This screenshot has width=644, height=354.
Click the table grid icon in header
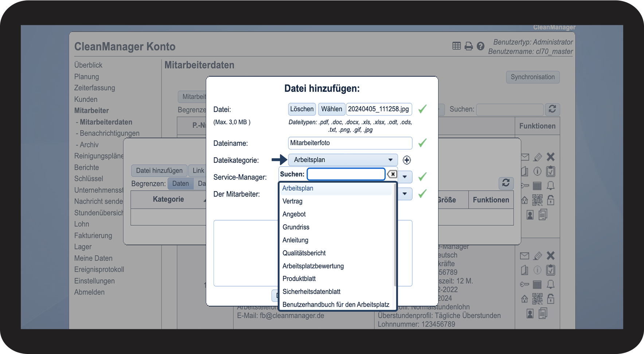[456, 46]
